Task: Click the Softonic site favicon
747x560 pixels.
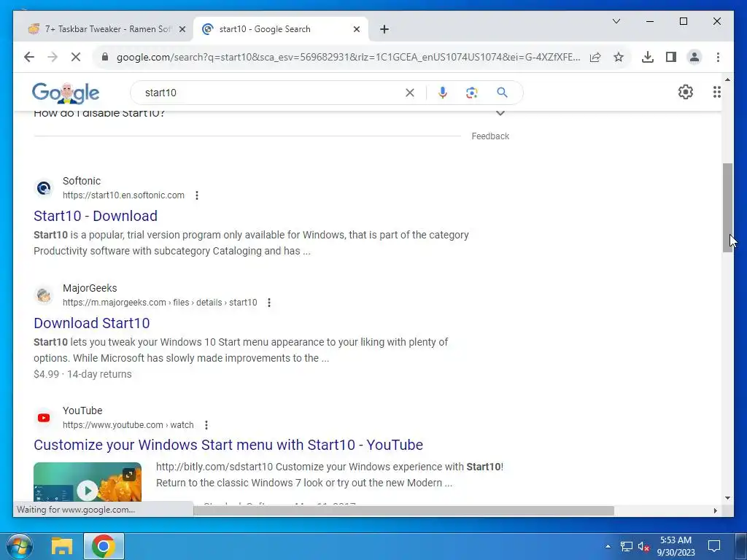Action: [x=44, y=188]
